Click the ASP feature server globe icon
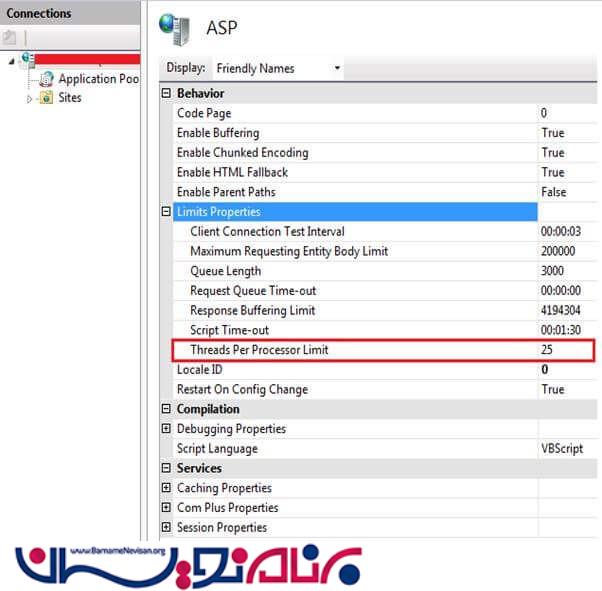This screenshot has width=602, height=591. pyautogui.click(x=175, y=29)
